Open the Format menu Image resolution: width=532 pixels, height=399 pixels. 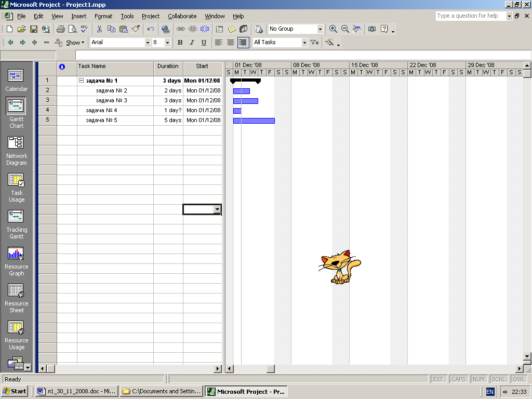click(103, 16)
